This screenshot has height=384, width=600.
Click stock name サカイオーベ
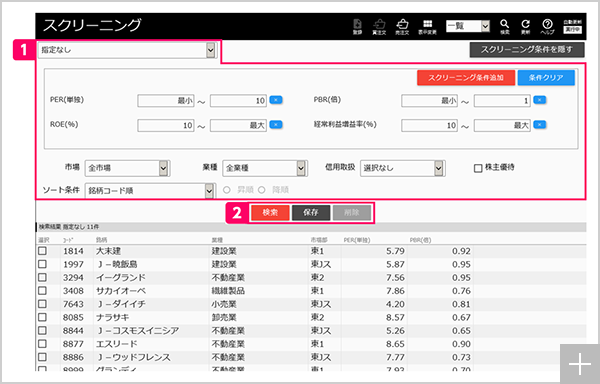click(121, 291)
